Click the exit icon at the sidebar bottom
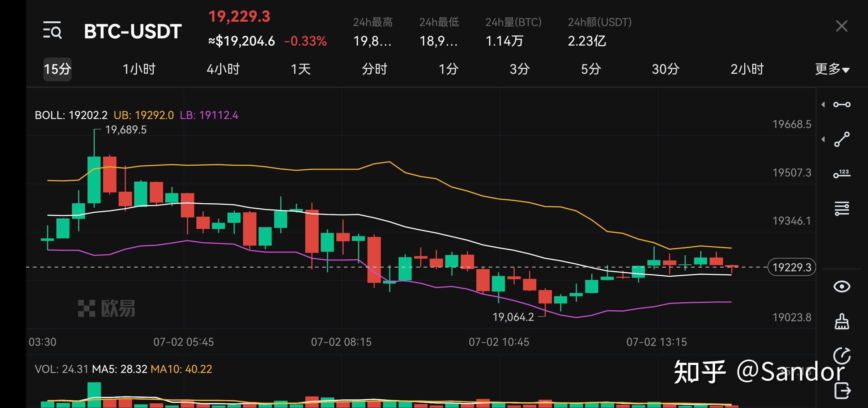 point(842,391)
